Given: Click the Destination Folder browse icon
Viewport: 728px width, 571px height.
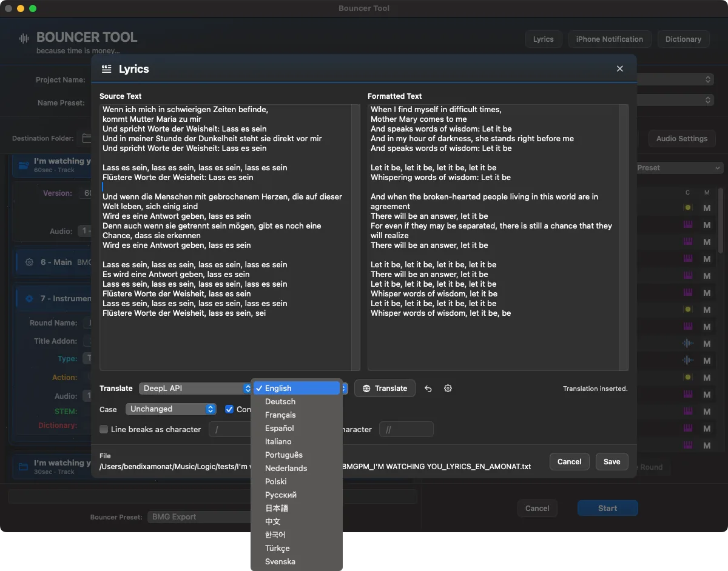Looking at the screenshot, I should click(86, 138).
